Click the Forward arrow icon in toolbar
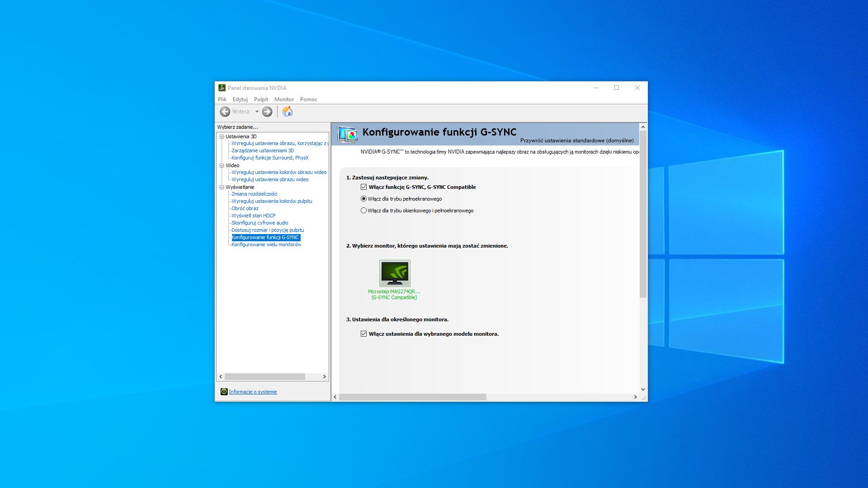868x488 pixels. [x=267, y=112]
